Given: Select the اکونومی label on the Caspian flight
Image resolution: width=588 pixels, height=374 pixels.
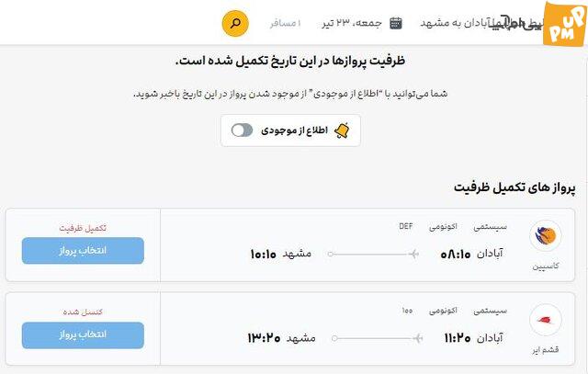Looking at the screenshot, I should (443, 227).
